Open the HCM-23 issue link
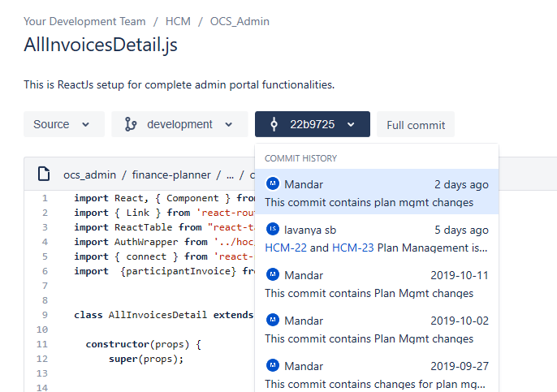Screen dimensions: 557x392 click(352, 248)
